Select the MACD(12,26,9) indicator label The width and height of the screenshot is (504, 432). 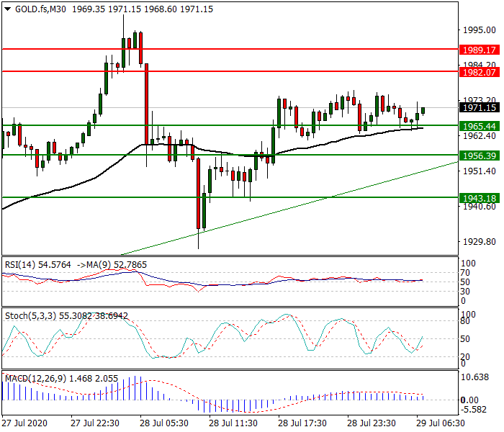click(36, 379)
